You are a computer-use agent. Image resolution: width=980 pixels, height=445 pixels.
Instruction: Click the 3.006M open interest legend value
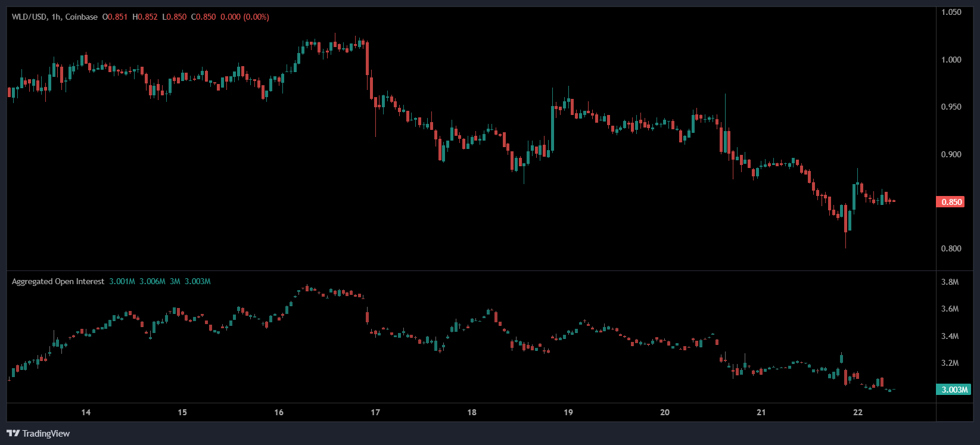153,281
